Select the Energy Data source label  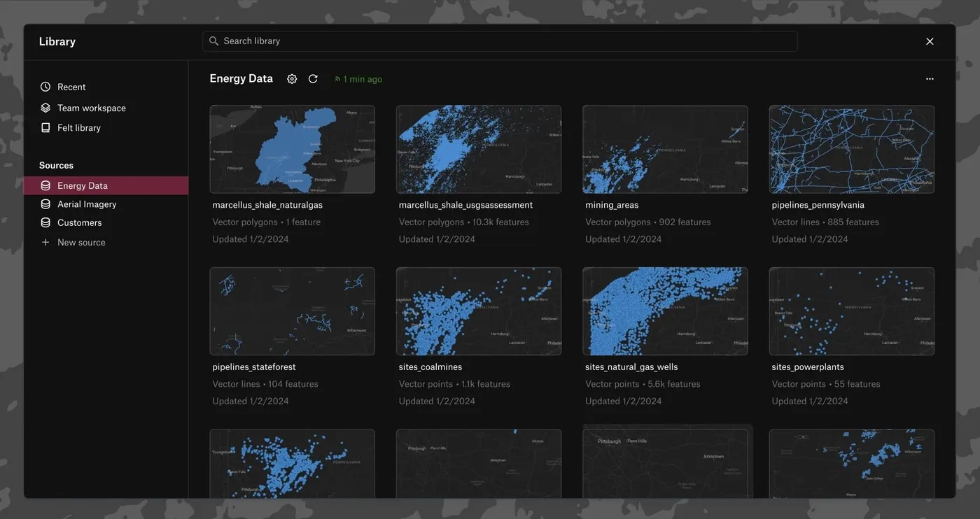pyautogui.click(x=83, y=185)
